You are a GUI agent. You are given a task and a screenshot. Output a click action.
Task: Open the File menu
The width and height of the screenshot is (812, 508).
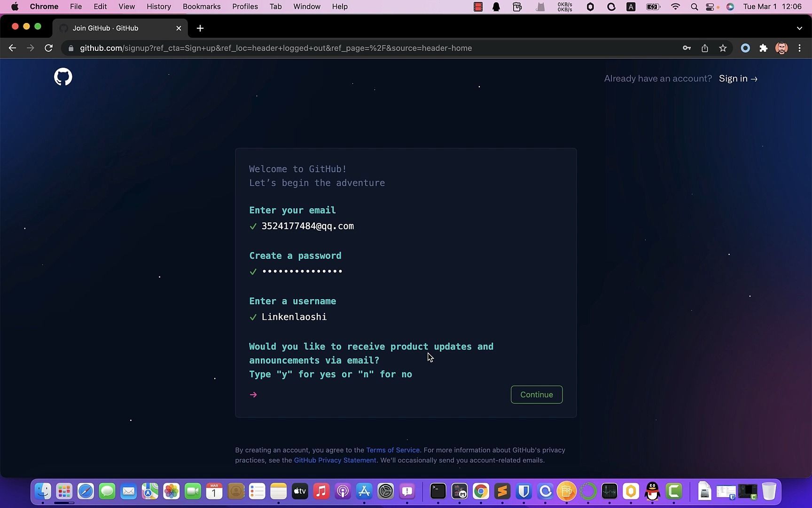tap(76, 7)
